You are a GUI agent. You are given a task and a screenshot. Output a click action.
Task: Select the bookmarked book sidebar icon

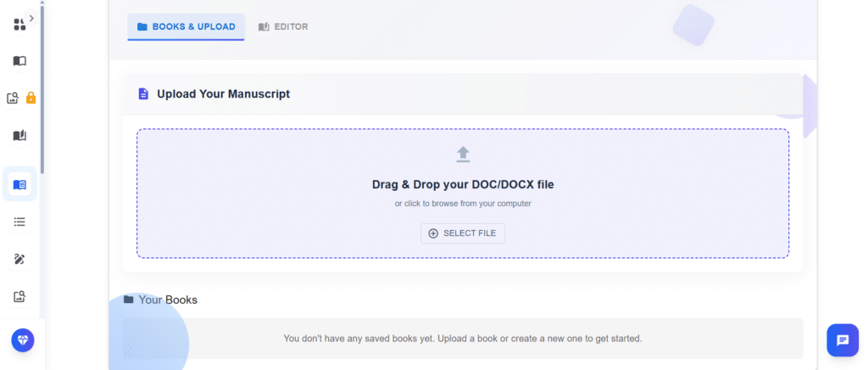(x=19, y=136)
